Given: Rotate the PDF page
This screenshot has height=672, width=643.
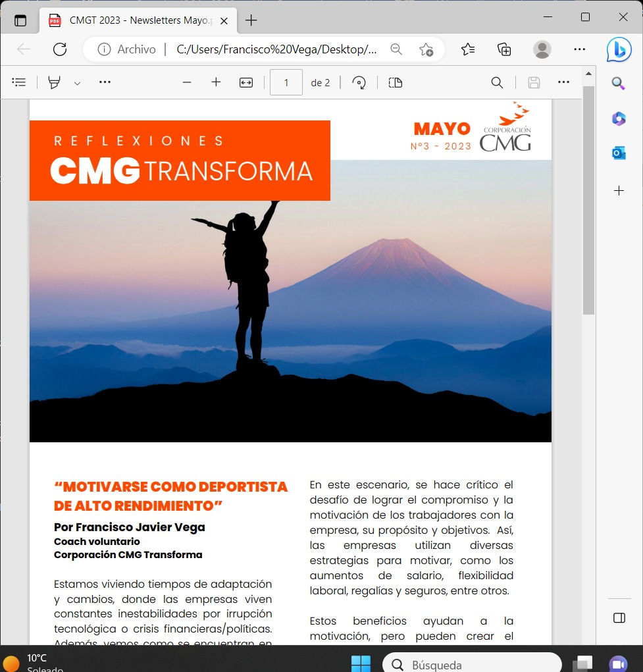Looking at the screenshot, I should point(359,82).
